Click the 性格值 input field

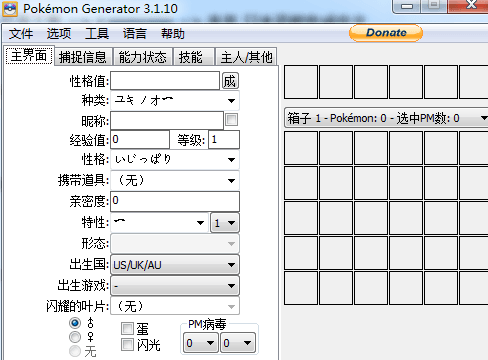coord(165,81)
